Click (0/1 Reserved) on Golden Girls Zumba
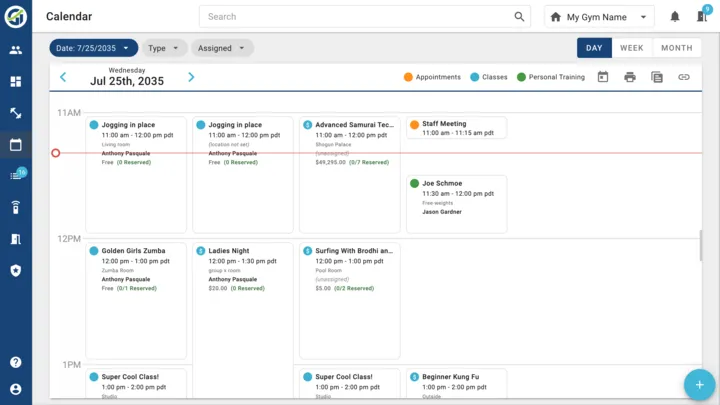Screen dimensions: 720x405 click(x=137, y=288)
